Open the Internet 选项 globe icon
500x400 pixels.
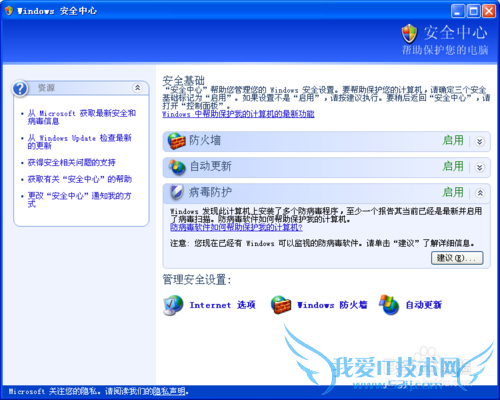click(x=173, y=305)
